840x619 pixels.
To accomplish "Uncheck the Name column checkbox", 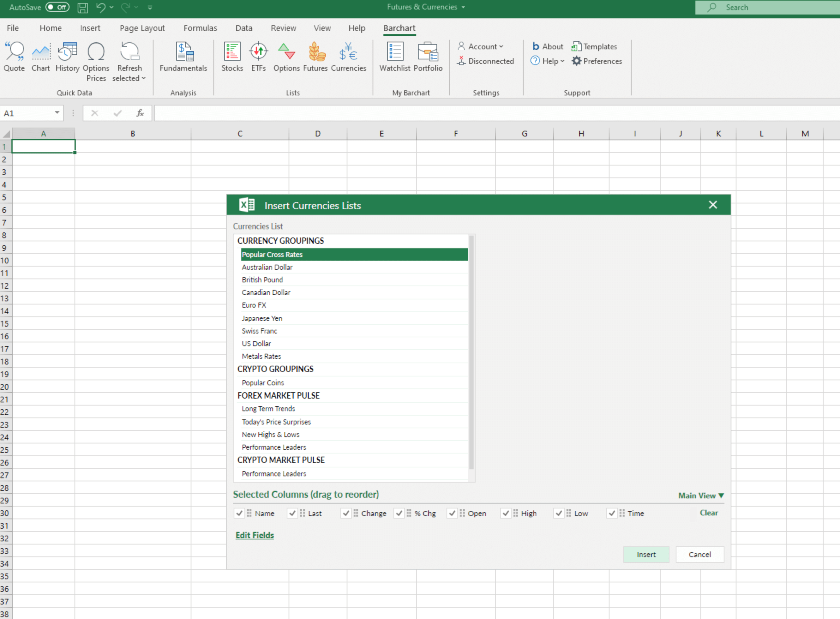I will (x=239, y=513).
